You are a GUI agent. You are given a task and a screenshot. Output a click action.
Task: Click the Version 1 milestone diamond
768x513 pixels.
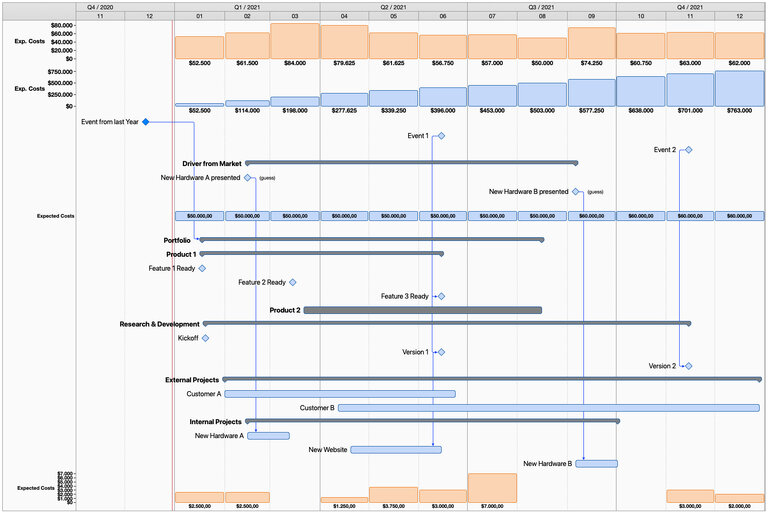point(440,352)
